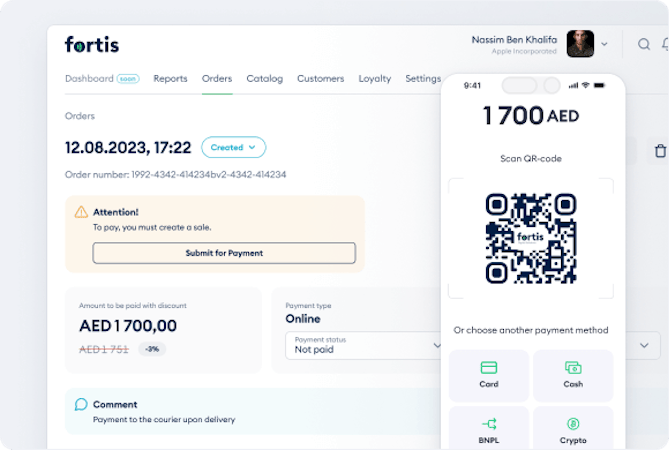Screen dimensions: 669x450
Task: Click the Comment speech bubble icon
Action: tap(81, 404)
